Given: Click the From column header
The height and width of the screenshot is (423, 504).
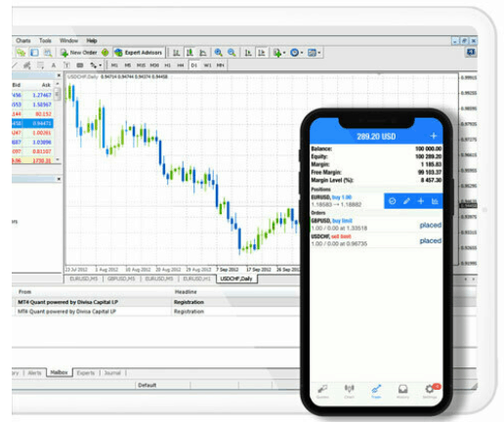Looking at the screenshot, I should coord(24,292).
